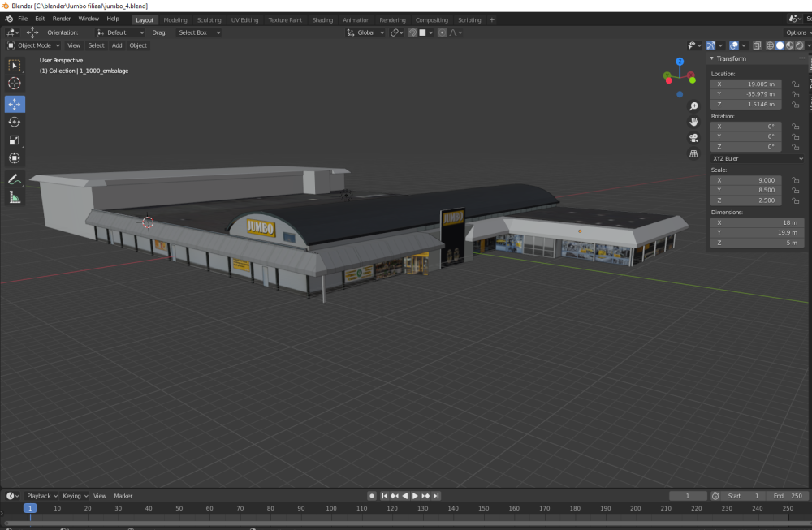Open the Render menu
Screen dimensions: 812x530
[62, 19]
